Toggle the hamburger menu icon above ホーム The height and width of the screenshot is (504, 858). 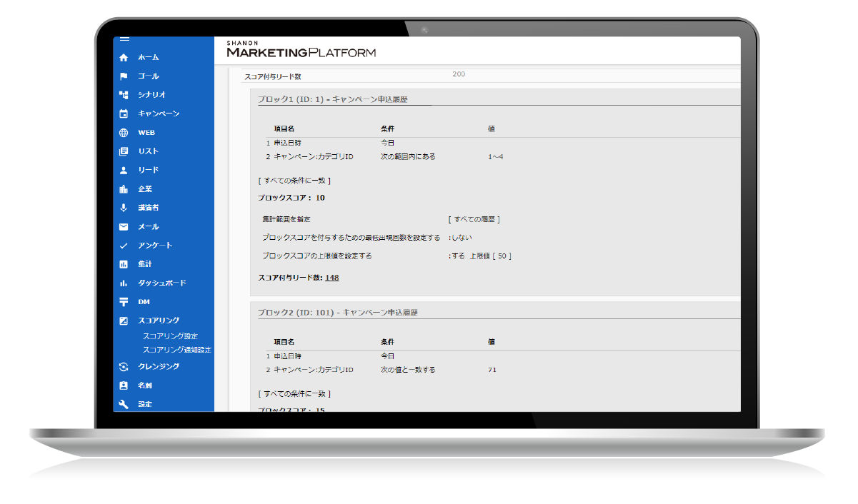coord(124,39)
